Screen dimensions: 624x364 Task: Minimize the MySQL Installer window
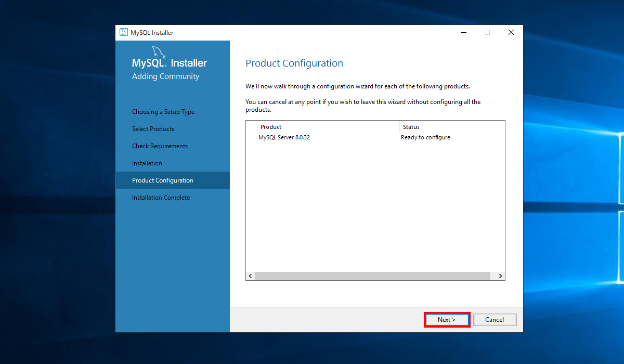tap(463, 32)
